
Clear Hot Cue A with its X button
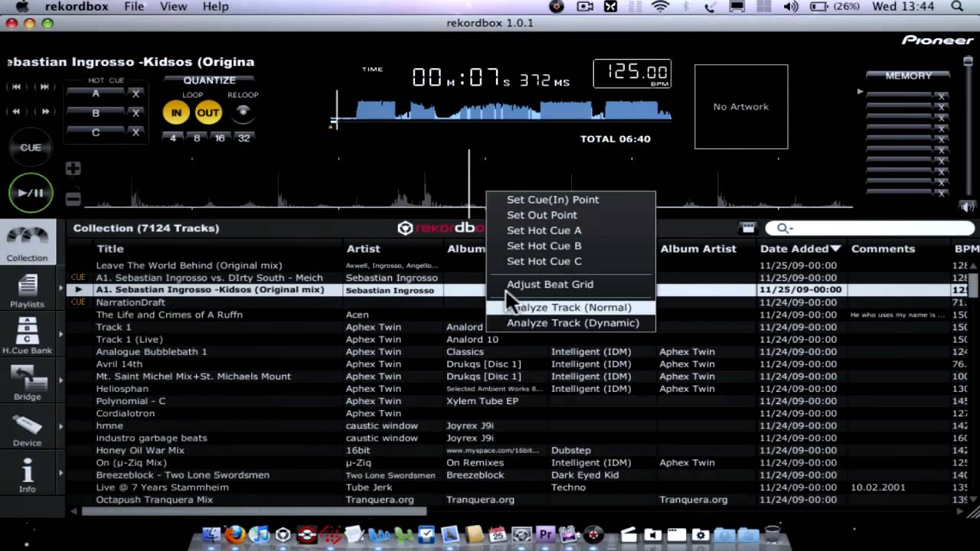coord(136,93)
